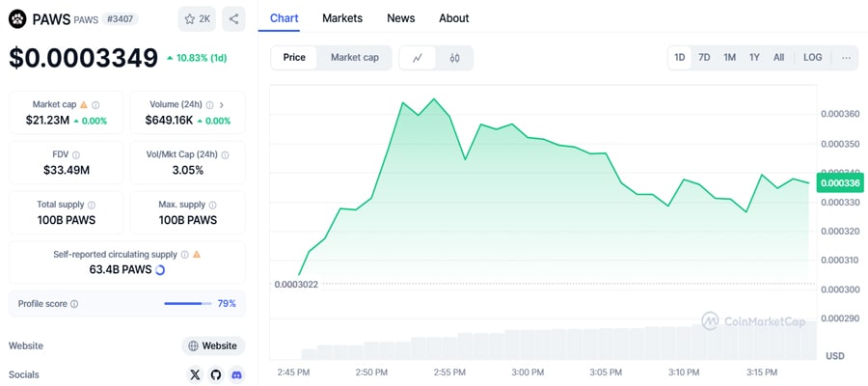The image size is (868, 386).
Task: Click the $21.23M market cap value
Action: tap(47, 121)
